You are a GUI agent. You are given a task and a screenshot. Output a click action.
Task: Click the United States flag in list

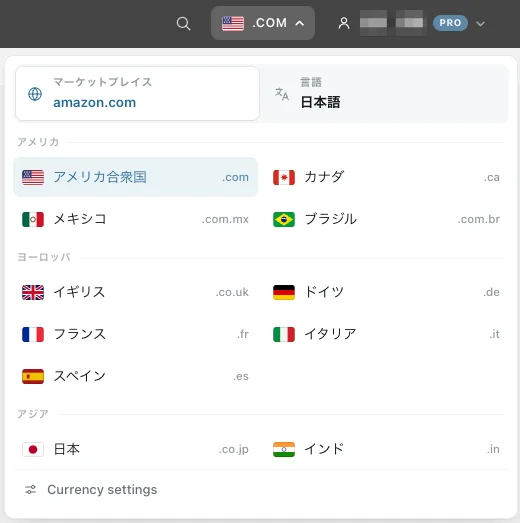33,177
